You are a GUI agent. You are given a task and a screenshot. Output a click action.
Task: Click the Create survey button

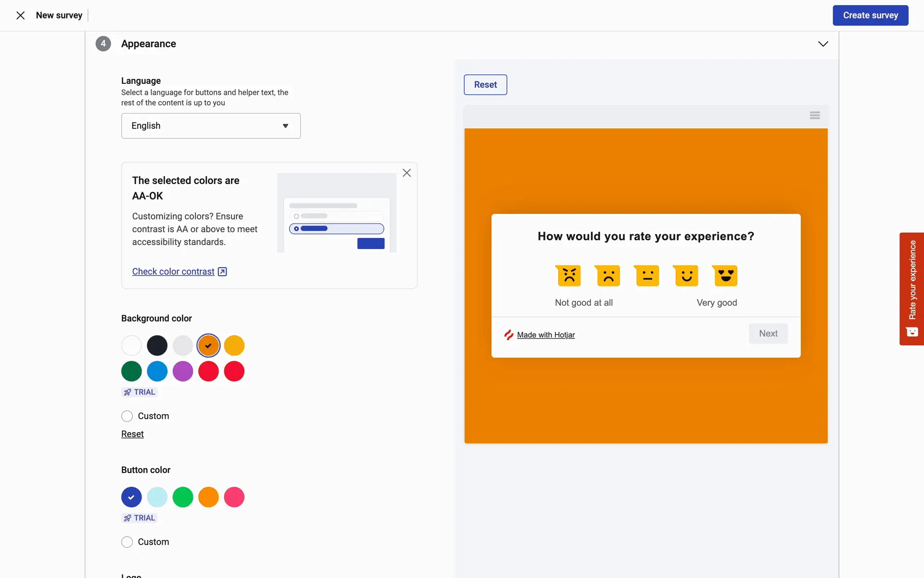(870, 15)
